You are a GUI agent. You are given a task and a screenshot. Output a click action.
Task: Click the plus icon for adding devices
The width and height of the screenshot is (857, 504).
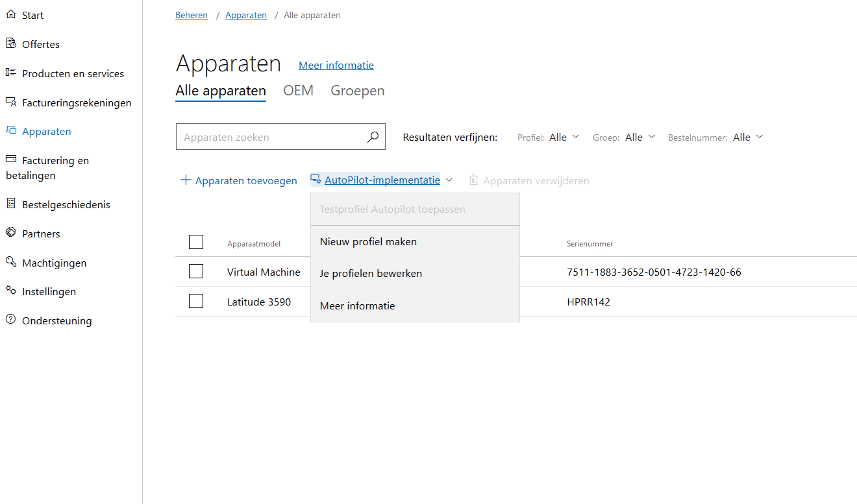point(186,180)
